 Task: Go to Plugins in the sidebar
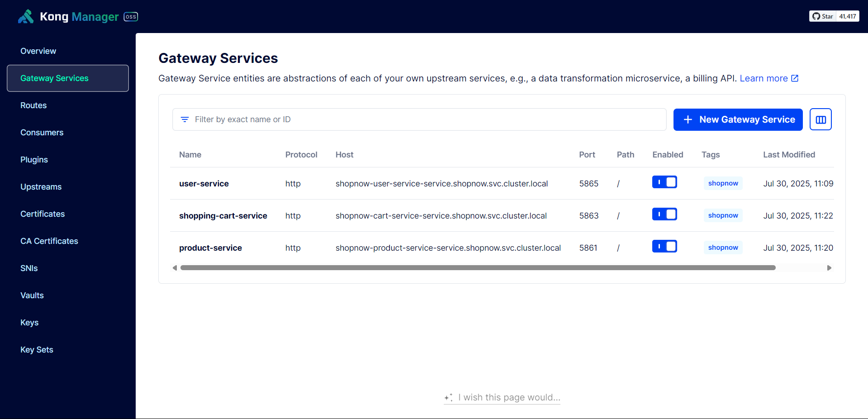click(34, 160)
